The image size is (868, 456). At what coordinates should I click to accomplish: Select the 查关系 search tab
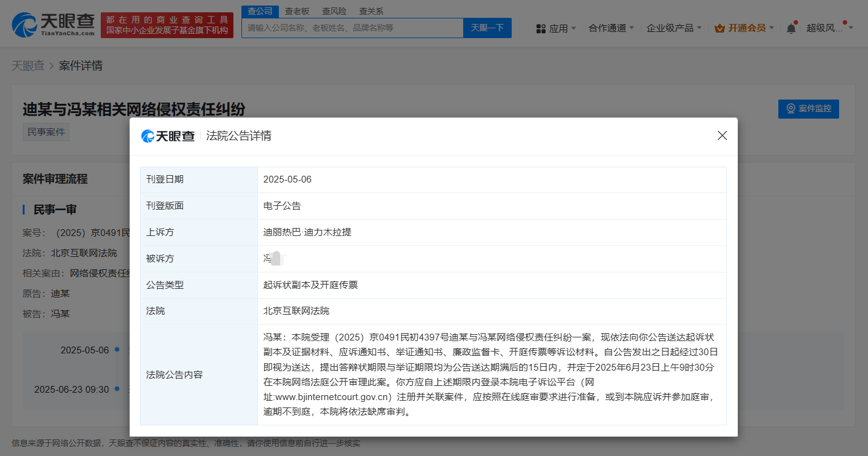coord(370,10)
